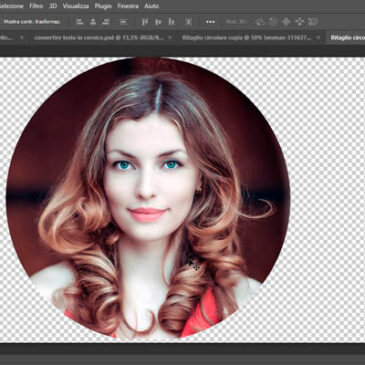Select the 3D orbit rotate mode icon
Screen dimensions: 365x365
260,22
